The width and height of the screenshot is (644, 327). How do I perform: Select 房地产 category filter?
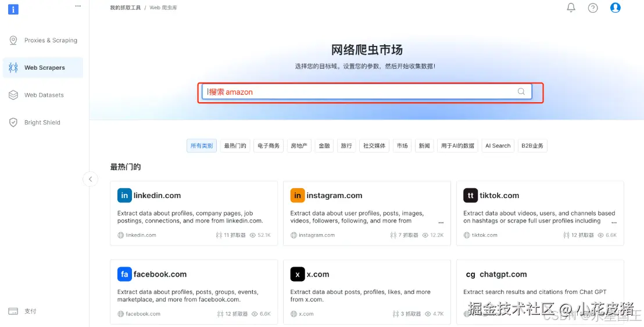pos(299,146)
